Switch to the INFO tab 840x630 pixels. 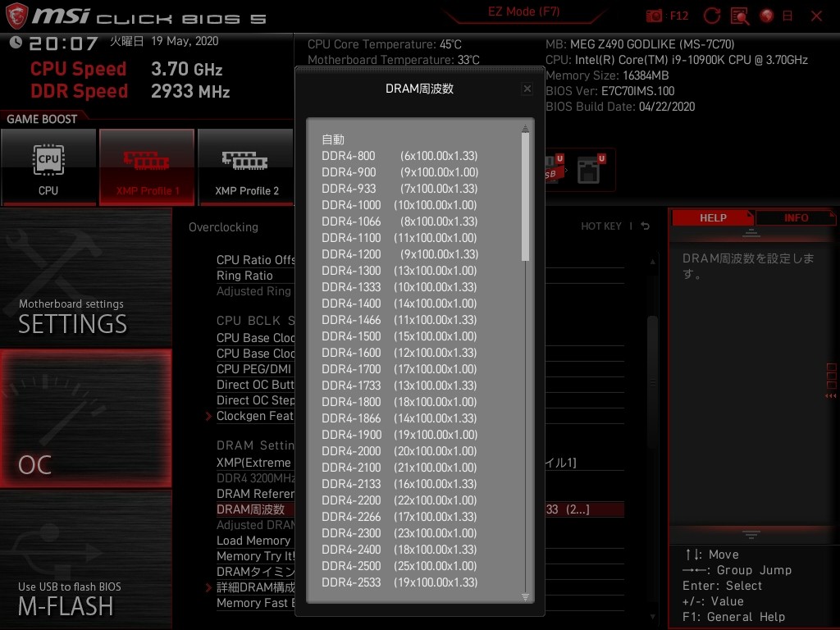point(796,218)
